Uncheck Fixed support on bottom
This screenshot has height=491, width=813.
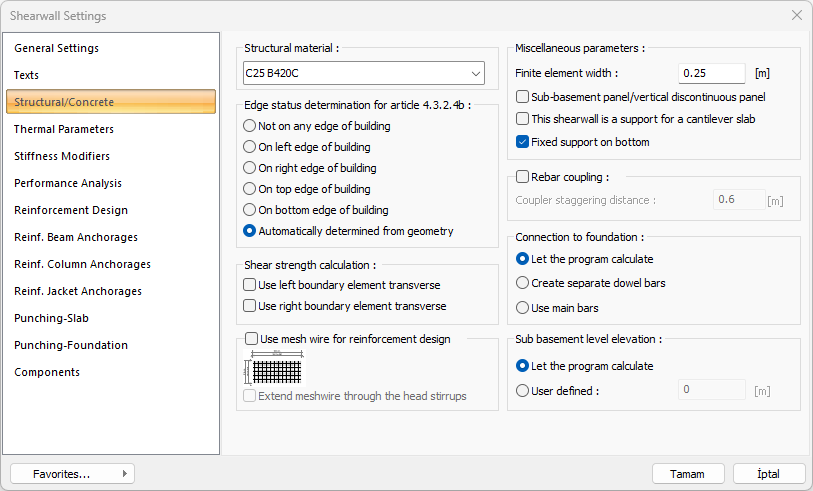tap(523, 142)
